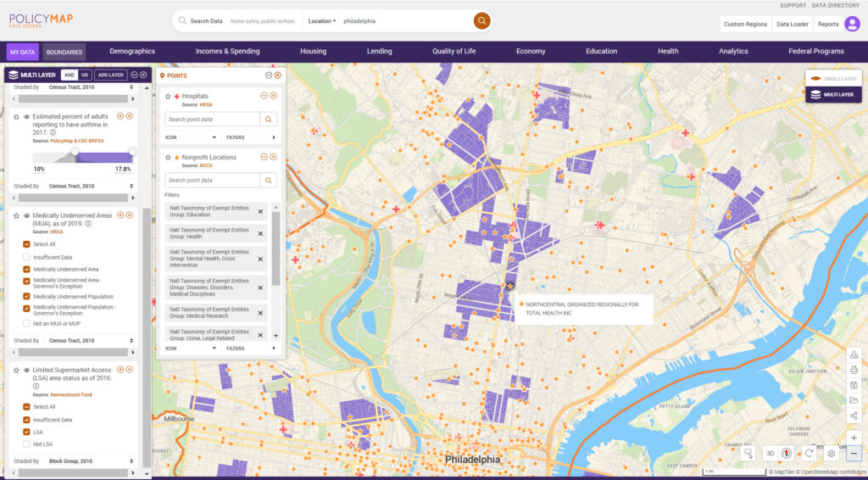Switch to the Boundaries tab
The height and width of the screenshot is (480, 868).
(x=64, y=52)
